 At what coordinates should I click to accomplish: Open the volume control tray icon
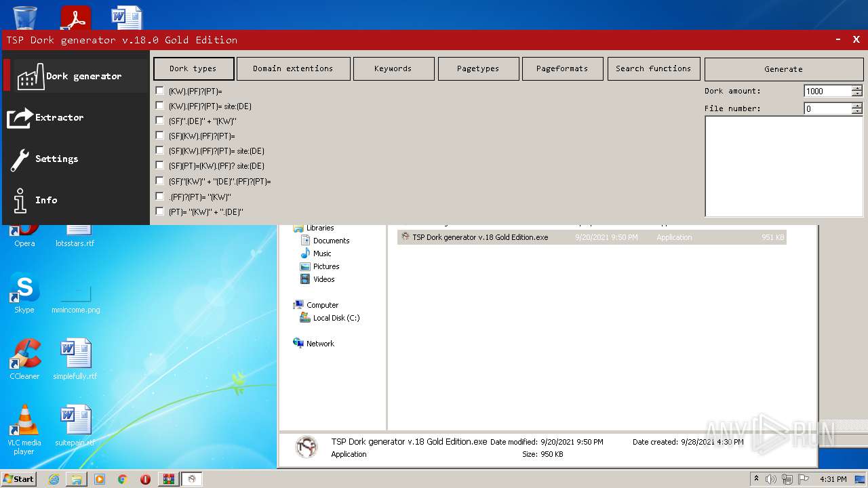coord(771,479)
